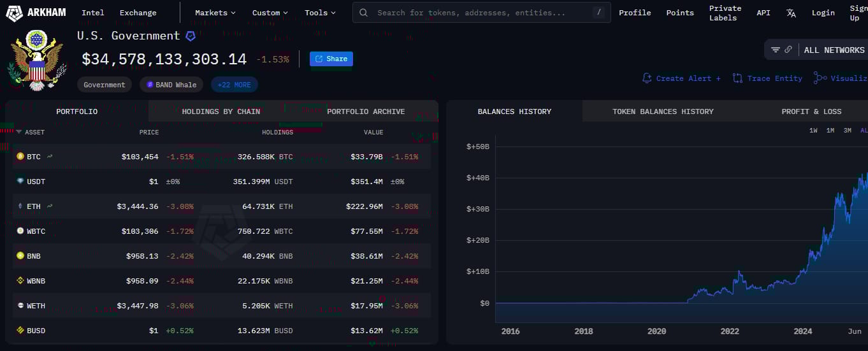This screenshot has height=351, width=868.
Task: Click the language translate icon
Action: tap(791, 13)
